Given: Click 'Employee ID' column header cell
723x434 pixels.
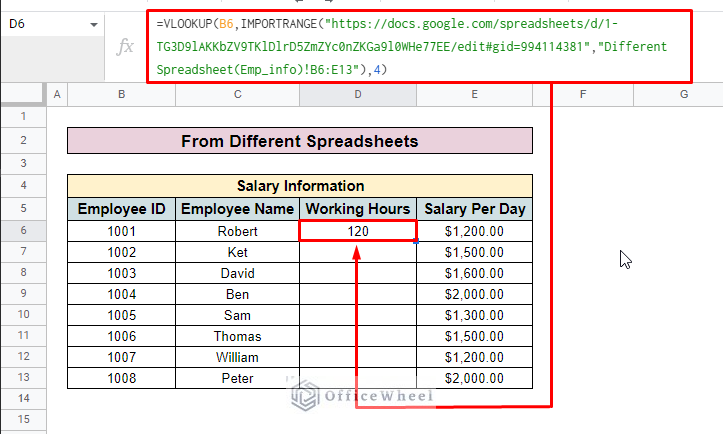Looking at the screenshot, I should 122,209.
